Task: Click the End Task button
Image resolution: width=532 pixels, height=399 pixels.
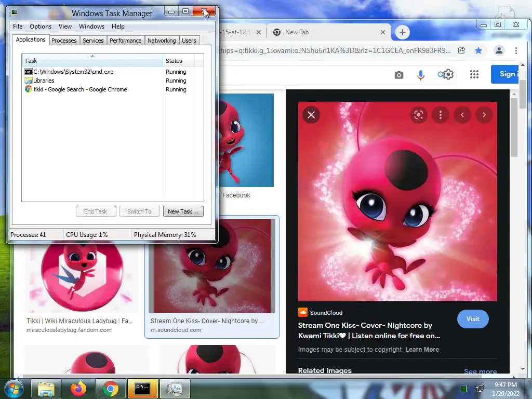Action: 96,211
